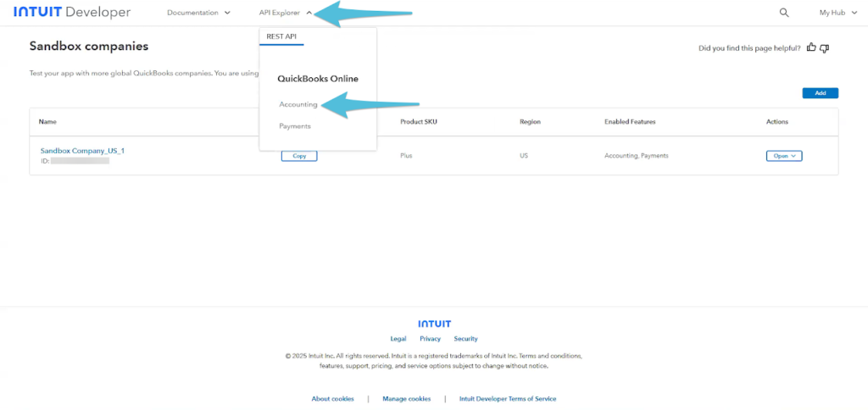Collapse the API Explorer menu
868x410 pixels.
tap(286, 13)
